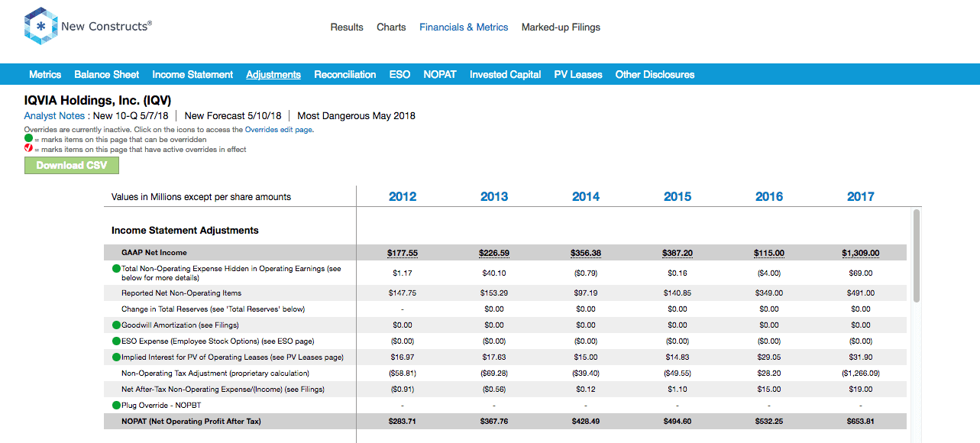Image resolution: width=980 pixels, height=443 pixels.
Task: Open the Invested Capital tab
Action: click(x=506, y=74)
